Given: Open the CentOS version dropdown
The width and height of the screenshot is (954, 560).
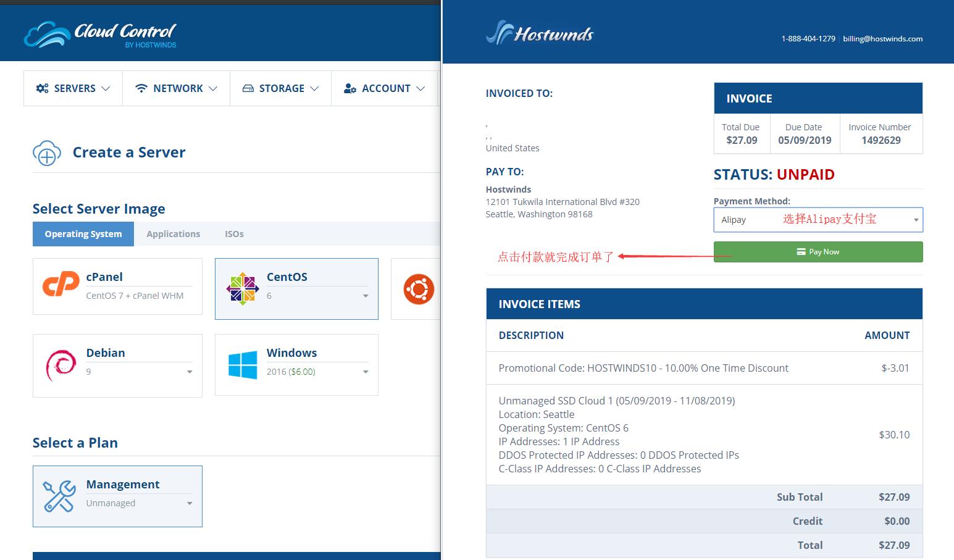Looking at the screenshot, I should (317, 296).
